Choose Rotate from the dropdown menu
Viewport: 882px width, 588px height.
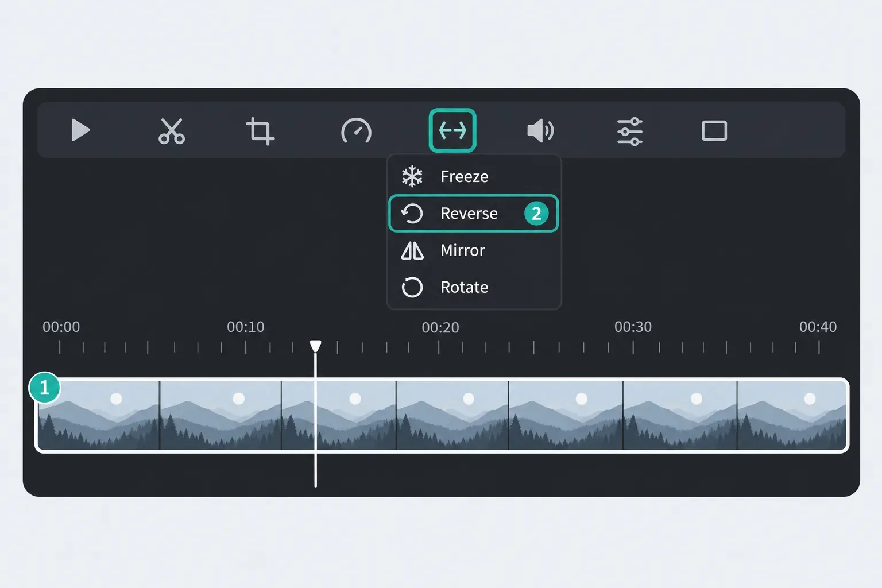pos(474,287)
